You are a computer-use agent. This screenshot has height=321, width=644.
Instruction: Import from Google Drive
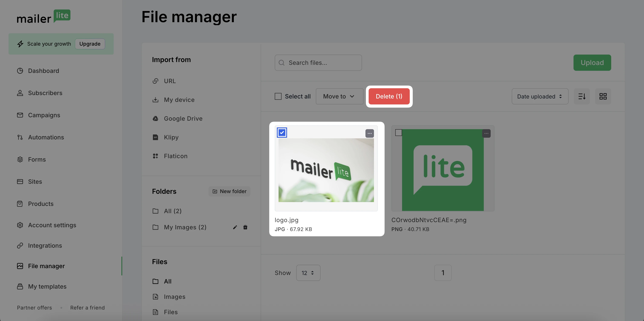tap(183, 119)
